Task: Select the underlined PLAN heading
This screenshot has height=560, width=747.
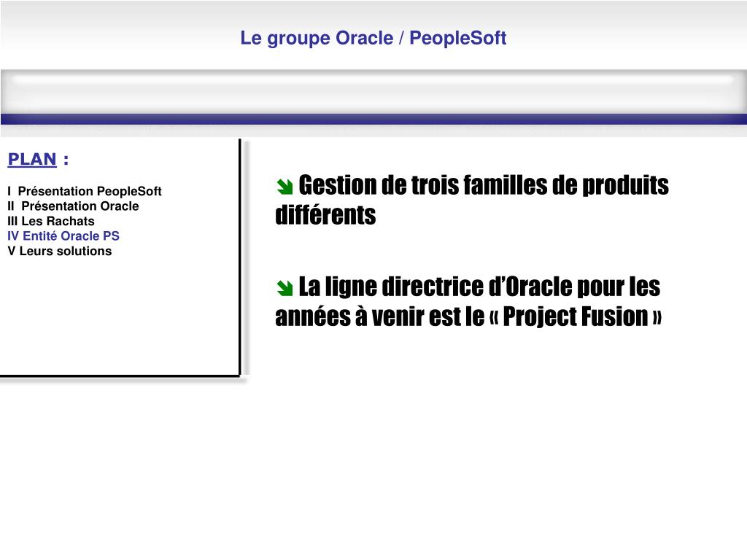Action: click(32, 159)
